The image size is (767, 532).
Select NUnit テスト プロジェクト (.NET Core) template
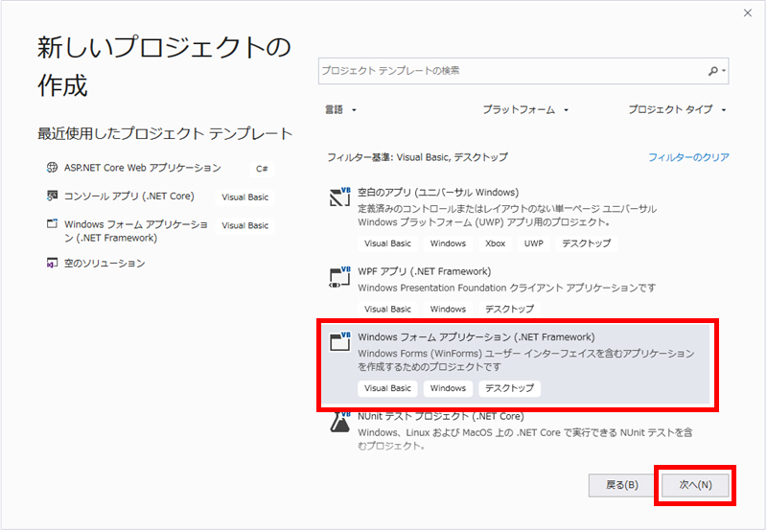click(x=441, y=416)
